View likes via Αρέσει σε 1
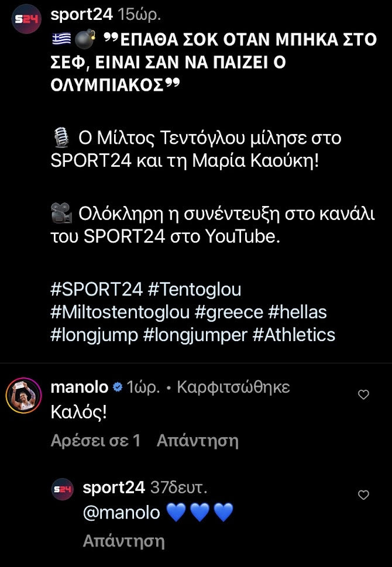 (x=96, y=441)
